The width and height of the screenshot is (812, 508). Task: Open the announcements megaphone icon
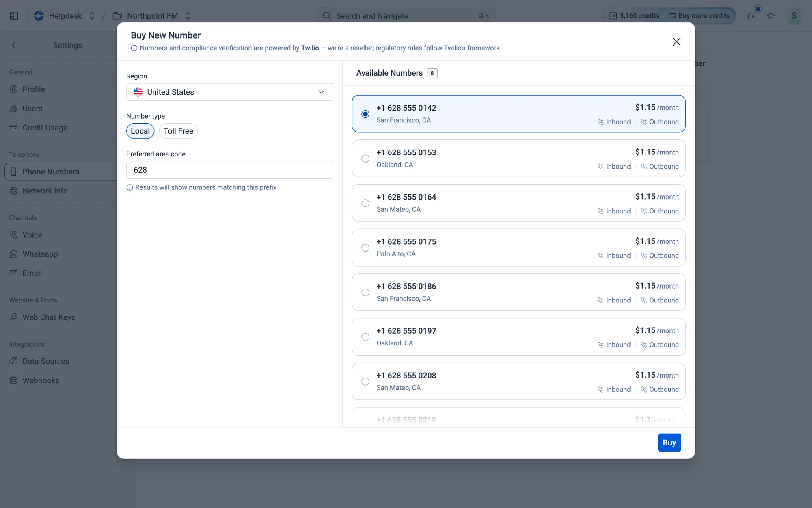click(x=750, y=16)
